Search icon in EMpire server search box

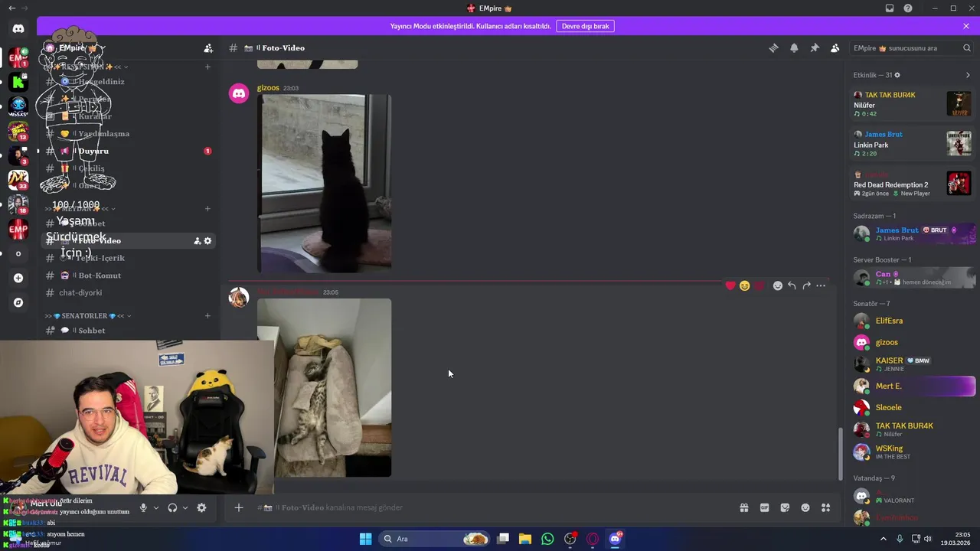coord(967,48)
